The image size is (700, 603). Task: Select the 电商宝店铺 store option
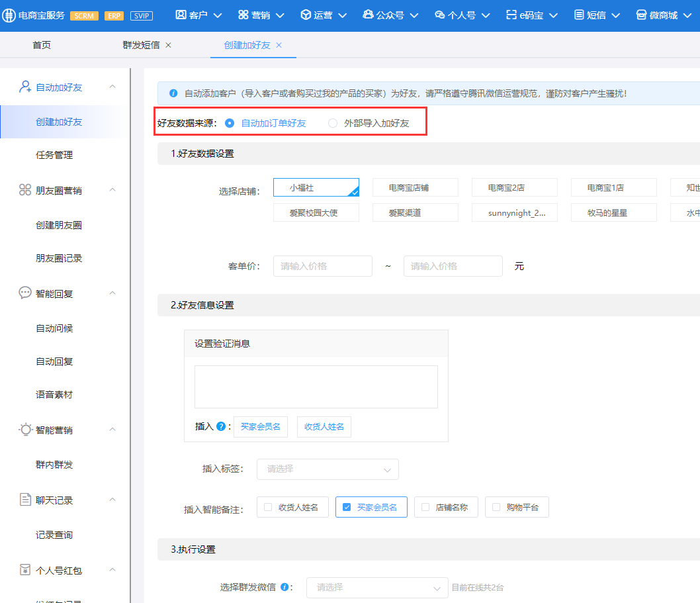416,187
